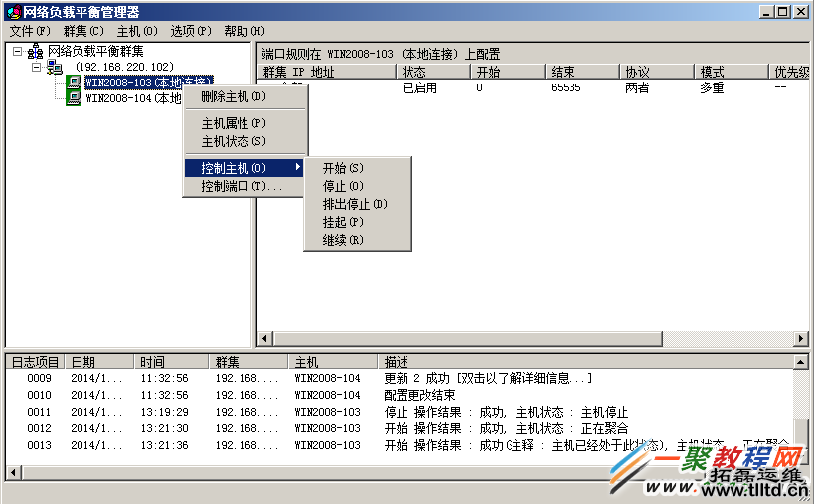This screenshot has width=814, height=504.
Task: Select 挂起(P) in the submenu
Action: (x=357, y=222)
